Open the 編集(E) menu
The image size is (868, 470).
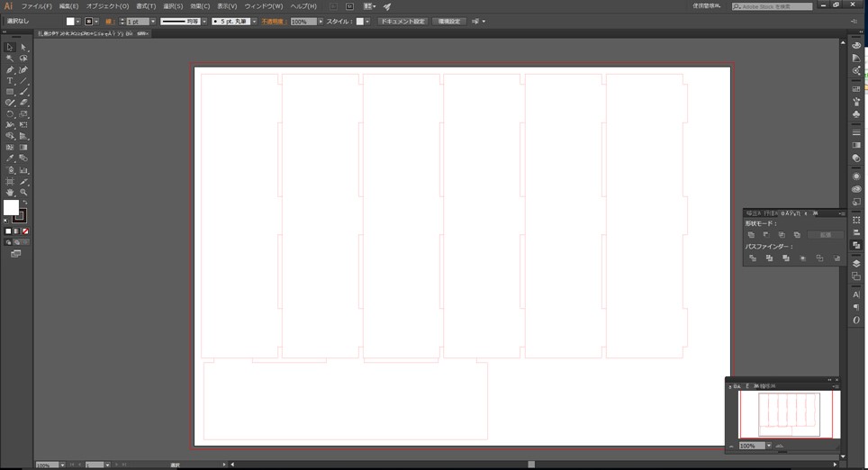68,6
